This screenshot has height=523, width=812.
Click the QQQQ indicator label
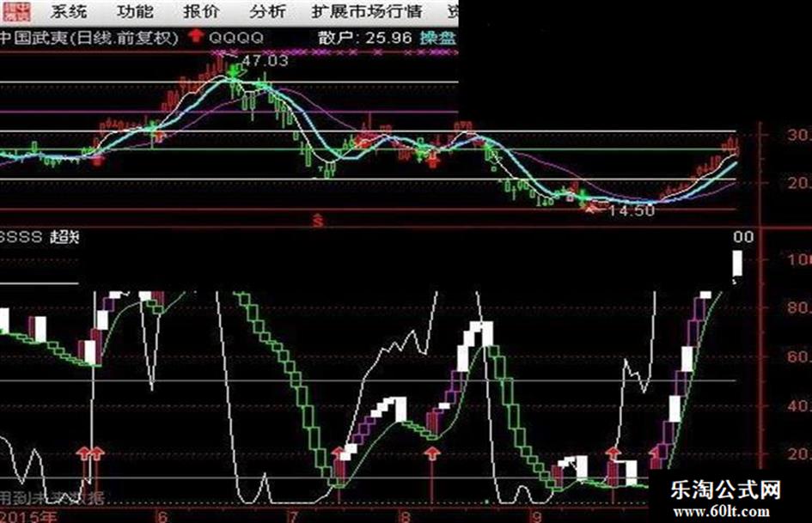[236, 37]
